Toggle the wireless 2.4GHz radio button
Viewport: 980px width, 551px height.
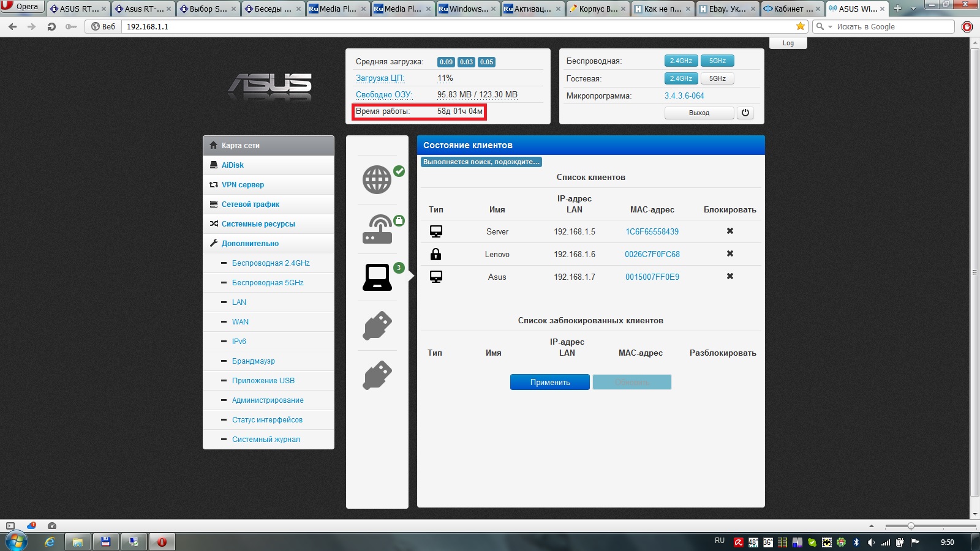coord(680,61)
